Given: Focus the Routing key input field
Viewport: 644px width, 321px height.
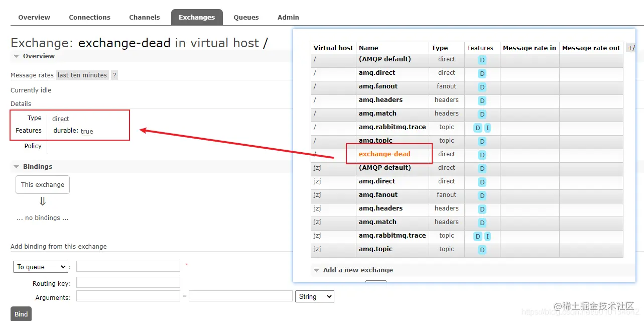Looking at the screenshot, I should pyautogui.click(x=128, y=282).
